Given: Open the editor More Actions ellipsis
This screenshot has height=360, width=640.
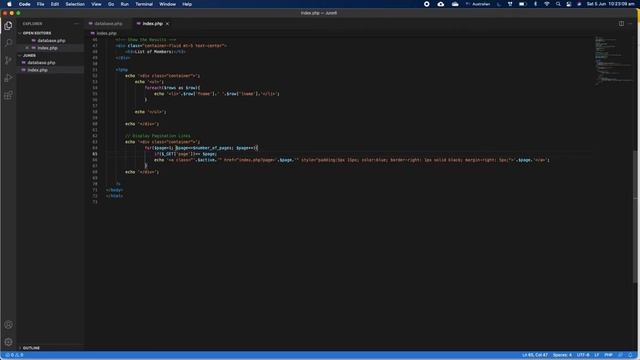Looking at the screenshot, I should coord(631,24).
